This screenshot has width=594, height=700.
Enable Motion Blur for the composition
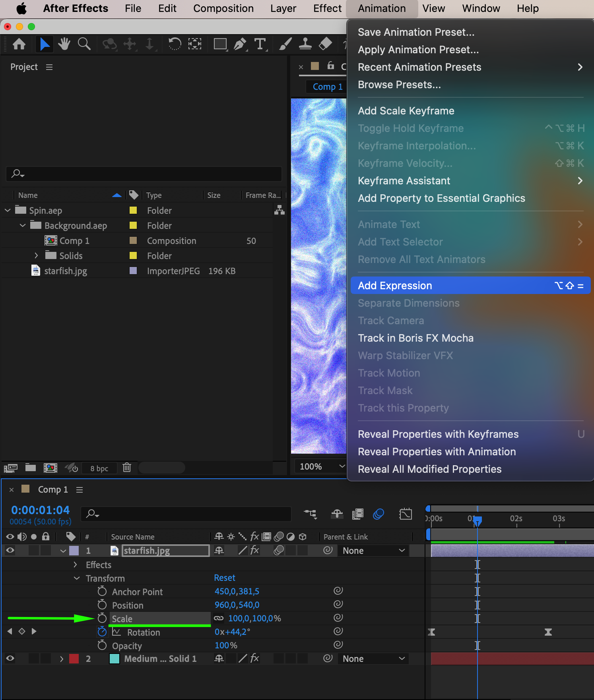(x=379, y=514)
